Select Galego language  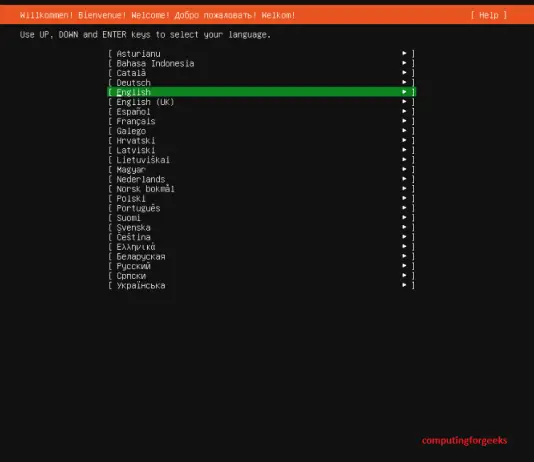click(x=262, y=131)
